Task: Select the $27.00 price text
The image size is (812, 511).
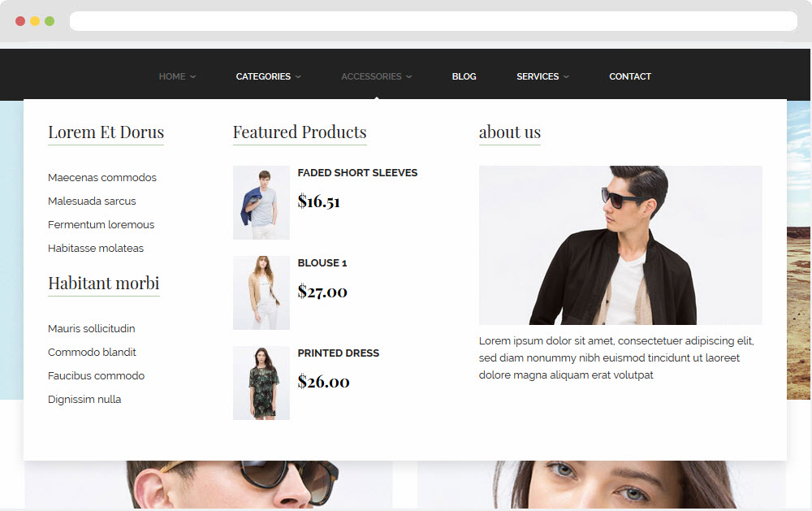Action: click(x=322, y=292)
